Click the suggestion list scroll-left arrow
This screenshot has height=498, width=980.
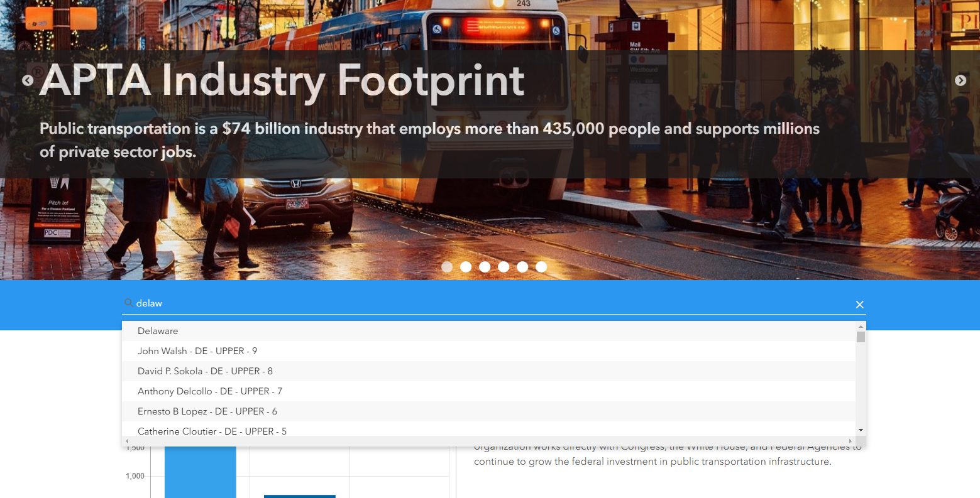click(x=128, y=441)
